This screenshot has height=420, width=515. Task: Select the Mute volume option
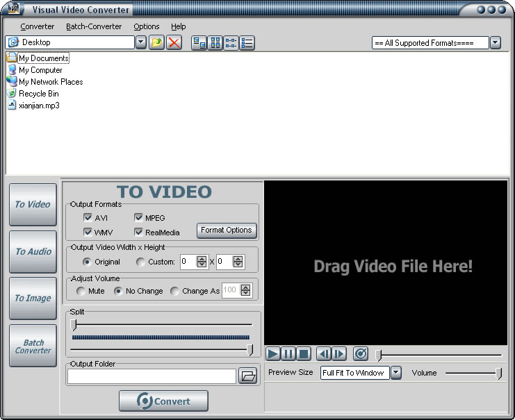pos(81,292)
